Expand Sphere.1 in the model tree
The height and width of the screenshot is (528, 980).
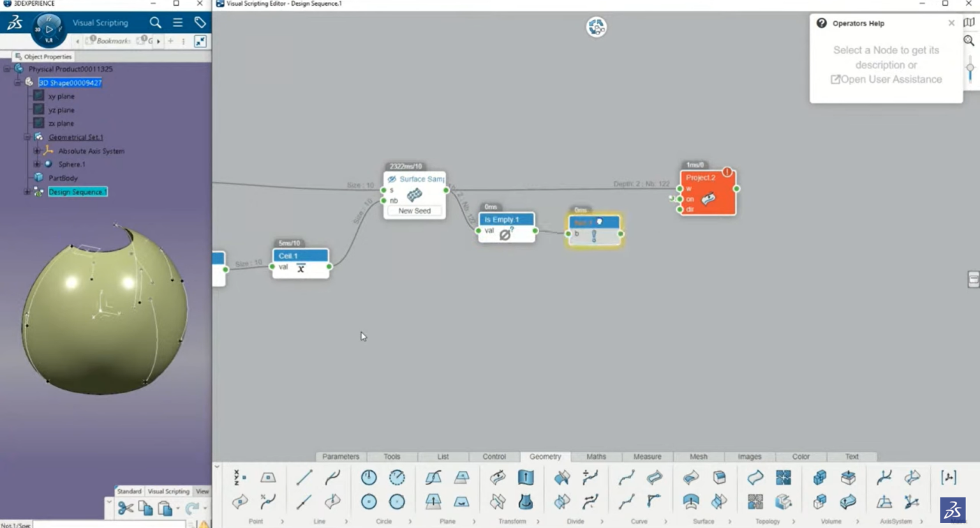tap(37, 164)
